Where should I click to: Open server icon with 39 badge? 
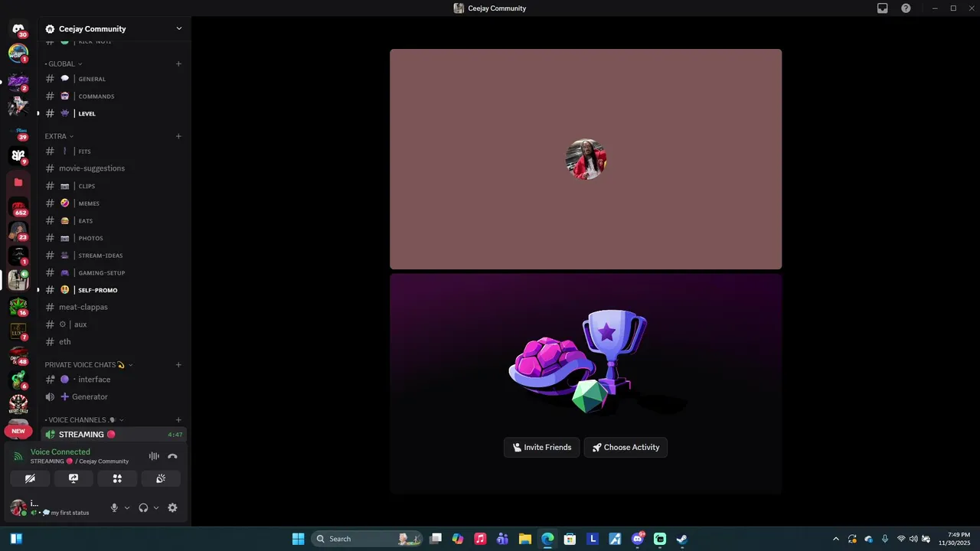pos(18,132)
